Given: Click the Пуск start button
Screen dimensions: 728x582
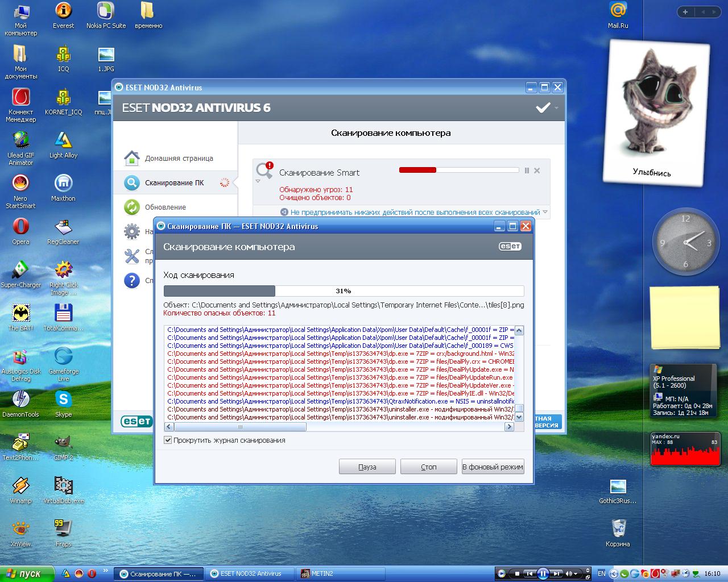Looking at the screenshot, I should (27, 574).
